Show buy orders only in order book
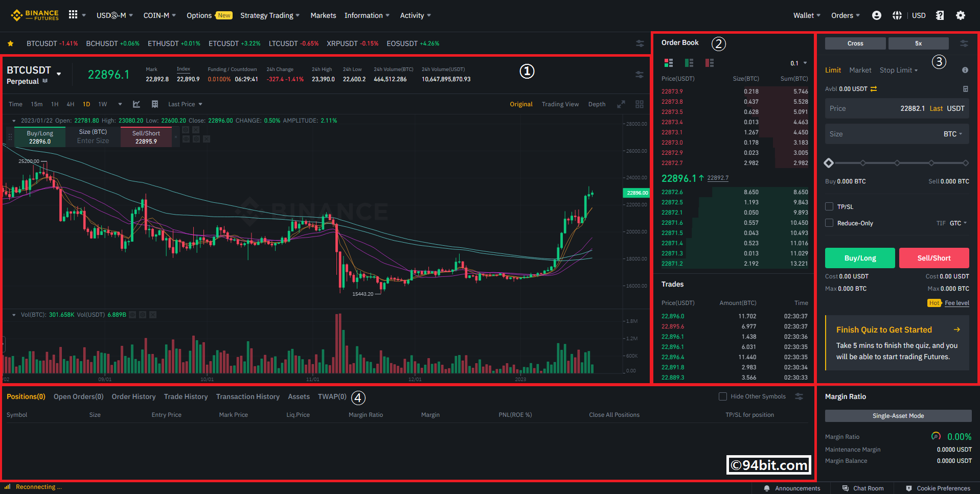 pyautogui.click(x=689, y=63)
